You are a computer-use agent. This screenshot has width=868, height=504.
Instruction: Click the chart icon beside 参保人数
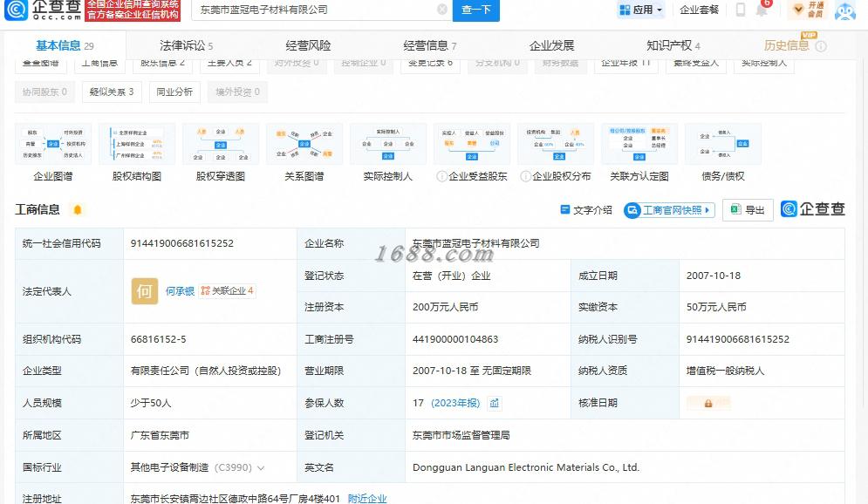pyautogui.click(x=495, y=403)
